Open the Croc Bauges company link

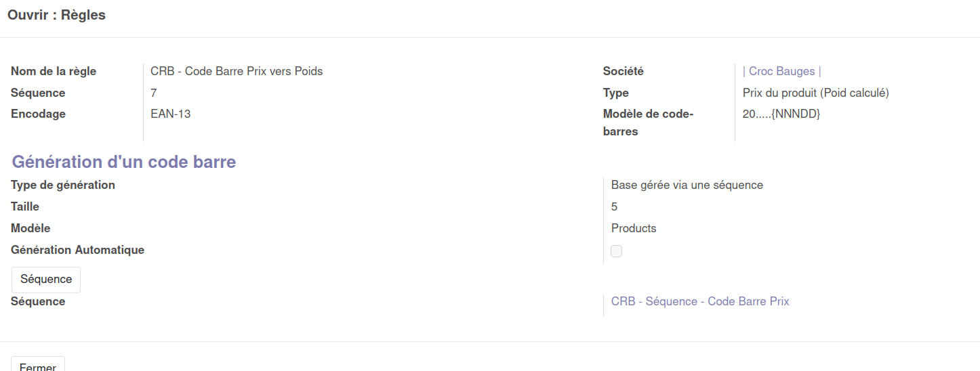[x=781, y=71]
